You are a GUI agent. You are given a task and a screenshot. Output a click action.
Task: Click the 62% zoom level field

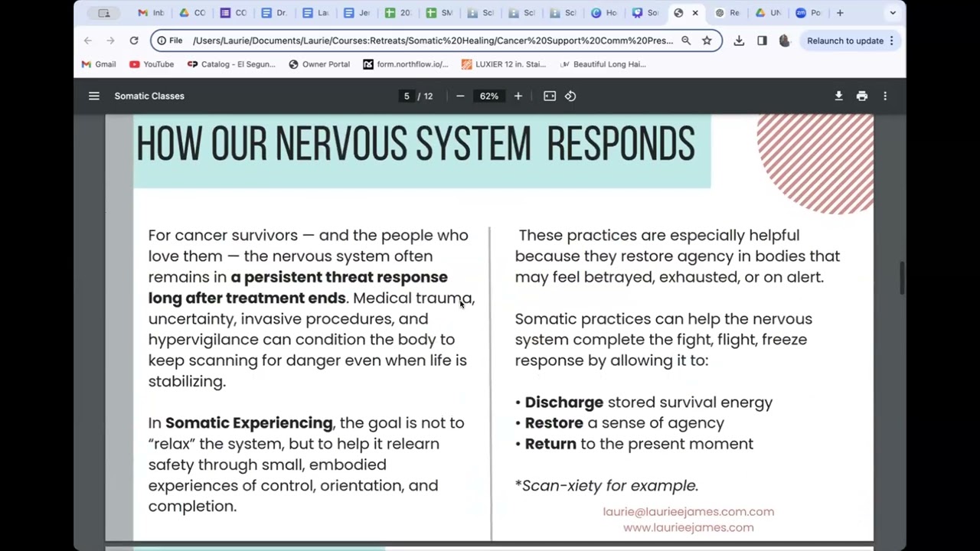tap(488, 96)
